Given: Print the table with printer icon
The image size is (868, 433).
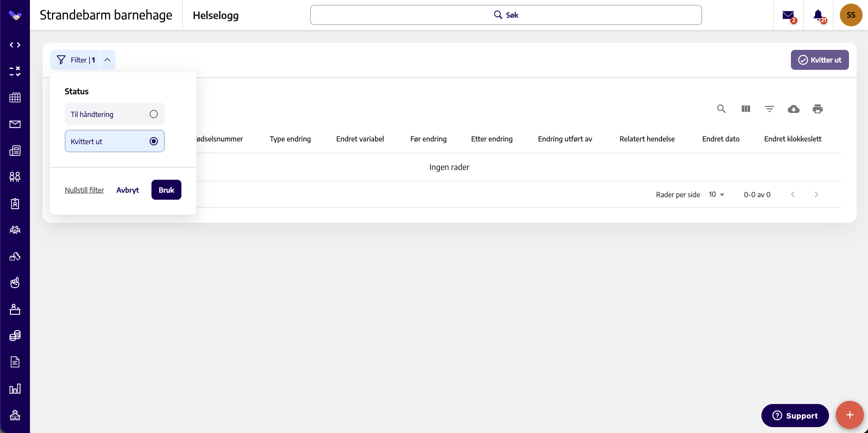Looking at the screenshot, I should pyautogui.click(x=818, y=109).
